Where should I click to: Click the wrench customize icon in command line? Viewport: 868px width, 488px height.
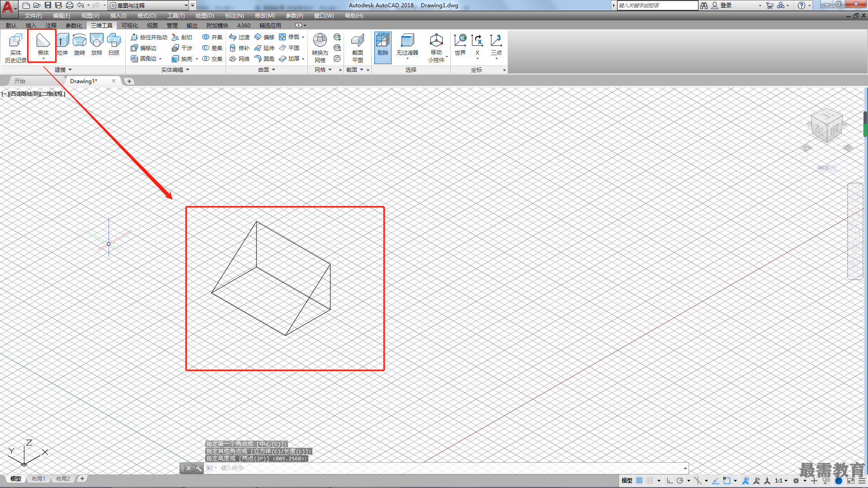[198, 468]
